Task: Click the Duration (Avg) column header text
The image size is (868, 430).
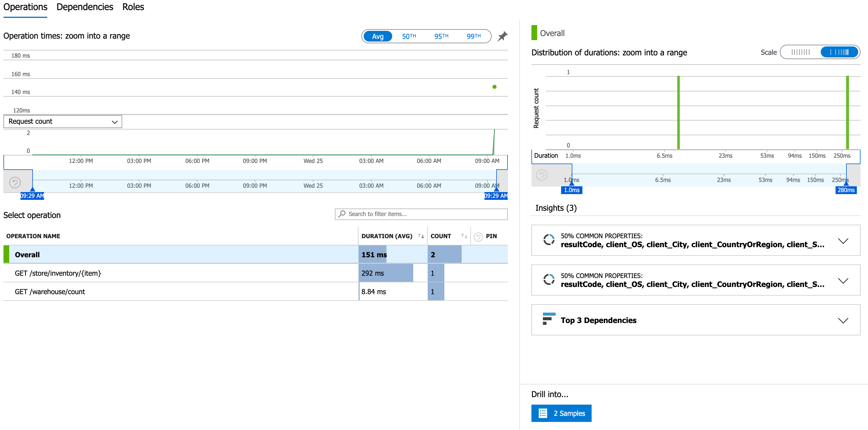Action: coord(386,236)
